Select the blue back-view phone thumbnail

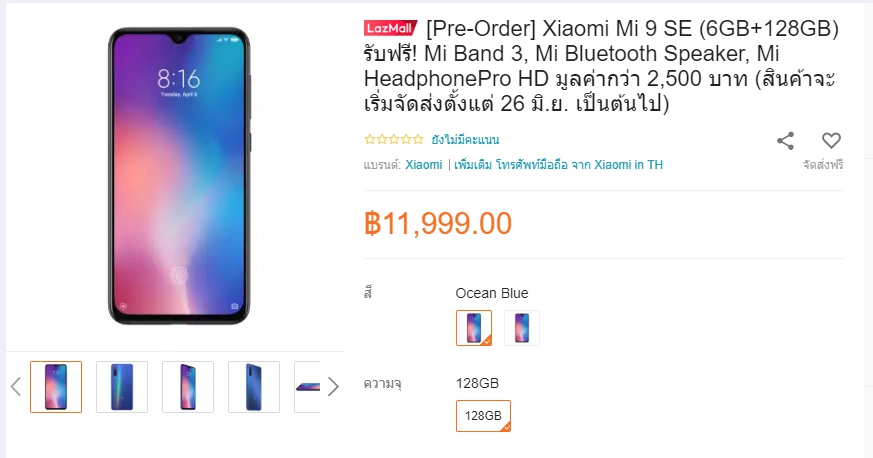pos(122,387)
